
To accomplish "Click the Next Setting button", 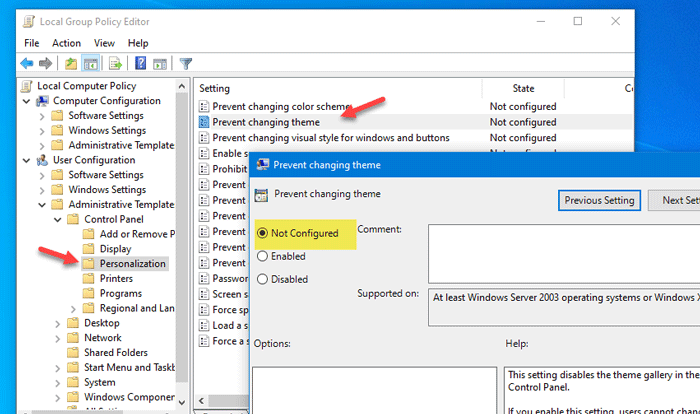I will tap(674, 200).
